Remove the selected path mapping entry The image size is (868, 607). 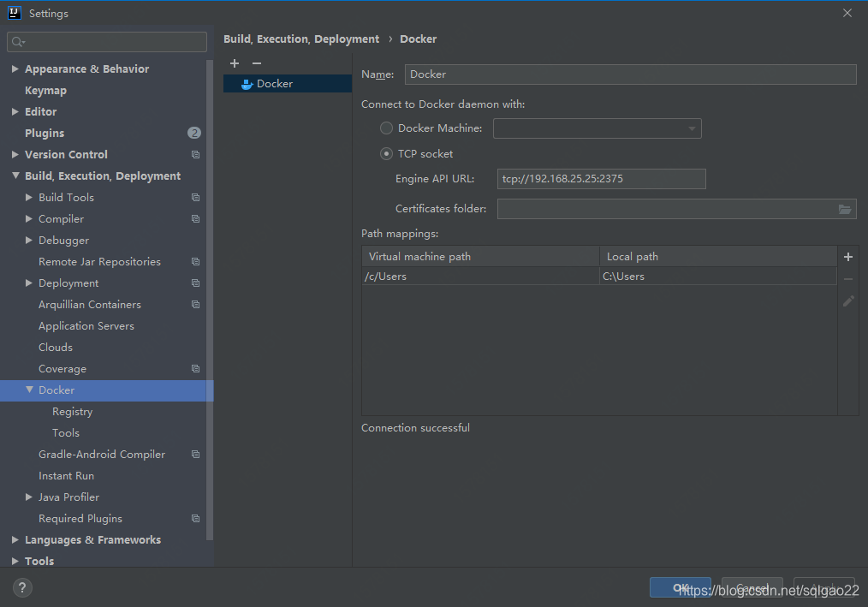pyautogui.click(x=848, y=279)
